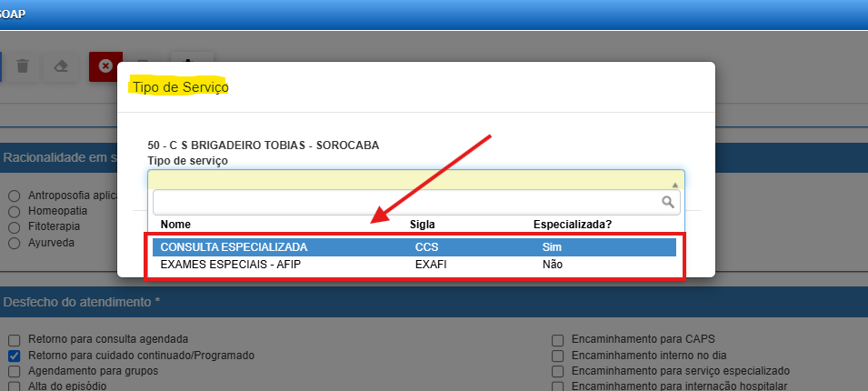868x391 pixels.
Task: Click the eraser clear icon
Action: tap(60, 66)
